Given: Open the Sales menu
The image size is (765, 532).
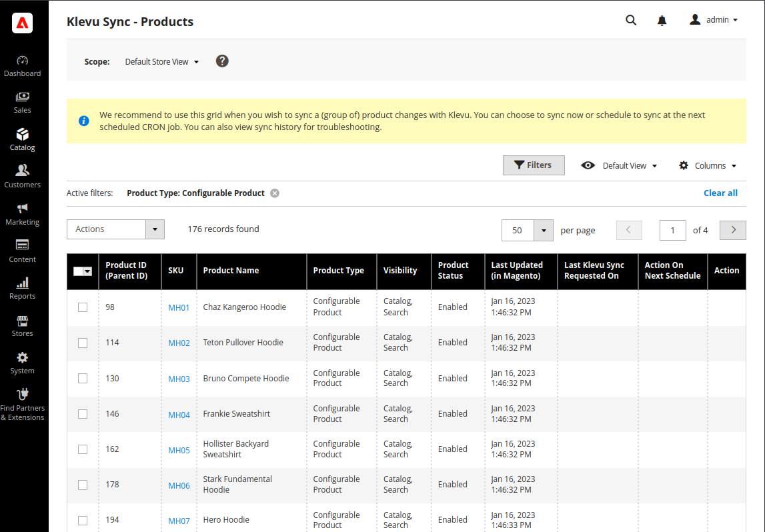Looking at the screenshot, I should pos(23,103).
